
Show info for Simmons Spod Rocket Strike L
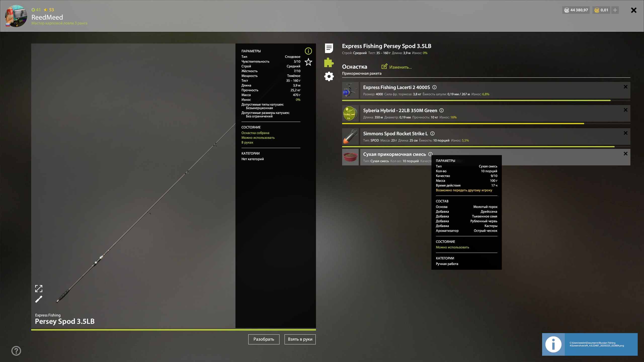click(x=432, y=133)
